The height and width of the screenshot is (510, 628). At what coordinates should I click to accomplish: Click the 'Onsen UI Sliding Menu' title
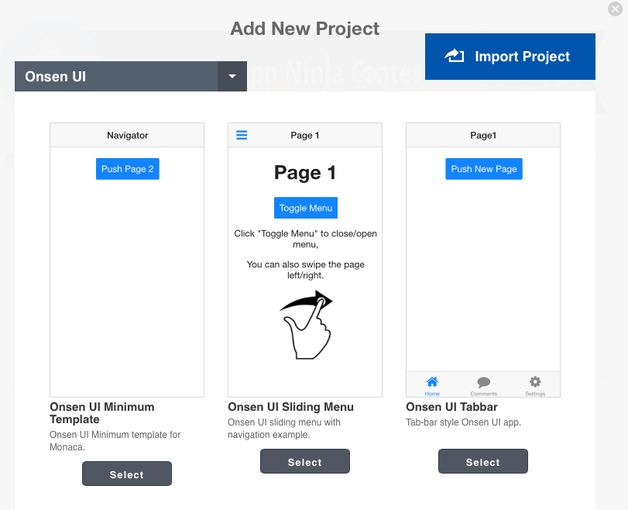tap(290, 407)
